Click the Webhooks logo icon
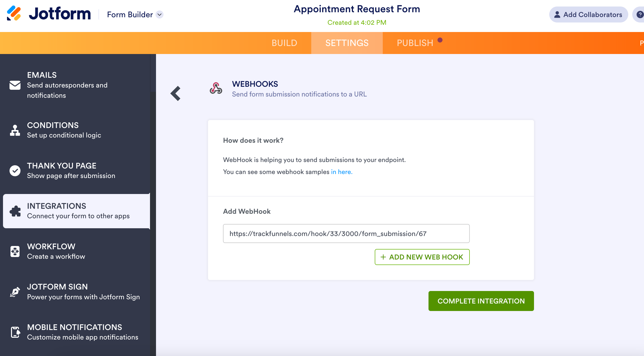The width and height of the screenshot is (644, 356). [x=216, y=88]
